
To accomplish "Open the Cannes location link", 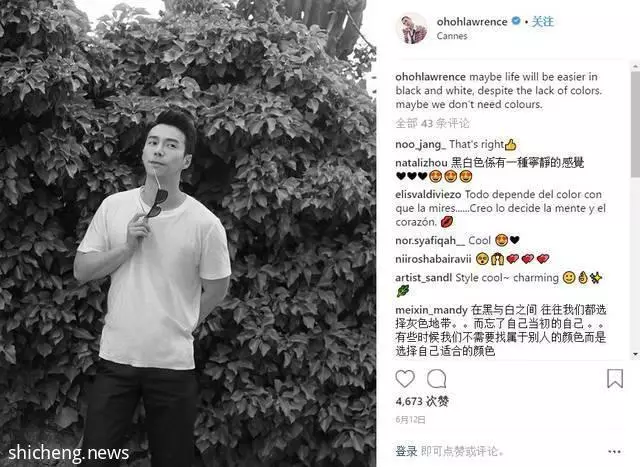I will (452, 36).
